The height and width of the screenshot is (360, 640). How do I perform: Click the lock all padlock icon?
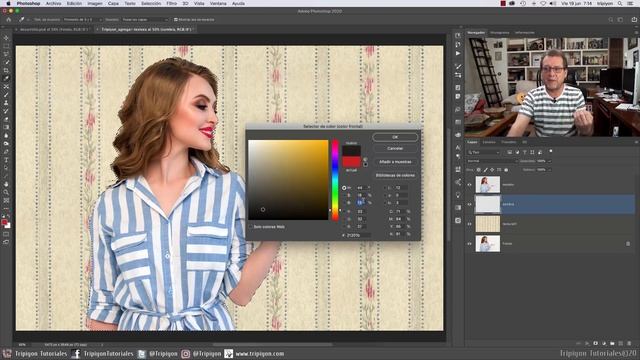pyautogui.click(x=506, y=170)
